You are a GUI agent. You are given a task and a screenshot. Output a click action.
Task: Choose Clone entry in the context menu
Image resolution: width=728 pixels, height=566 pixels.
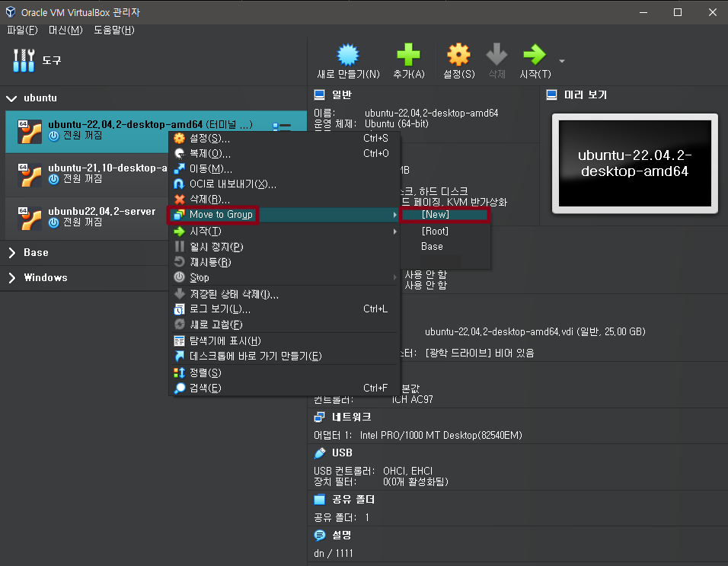[284, 154]
